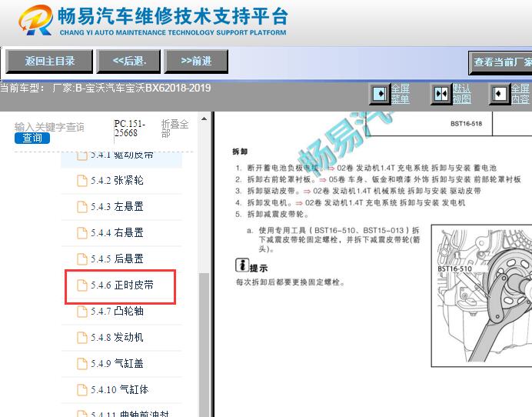Open tree item 5.4.4 右悬置
Viewport: 532px width, 417px height.
[x=117, y=233]
